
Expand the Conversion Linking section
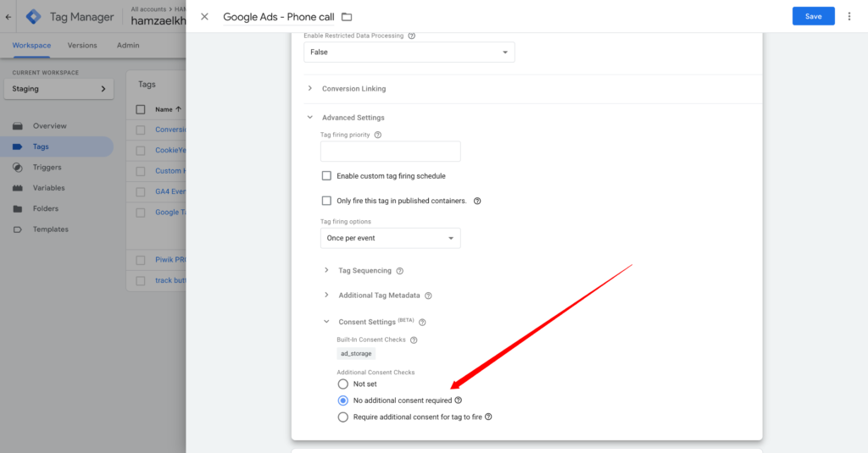(x=353, y=89)
